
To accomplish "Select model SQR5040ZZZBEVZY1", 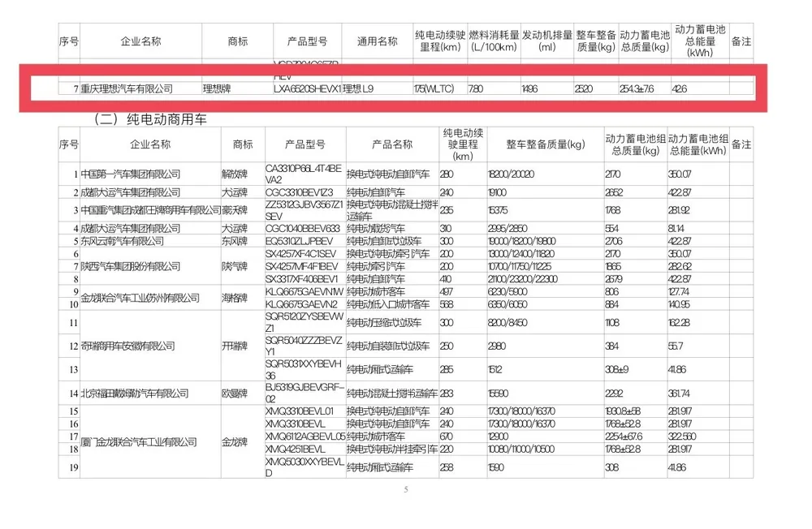I will (x=304, y=346).
